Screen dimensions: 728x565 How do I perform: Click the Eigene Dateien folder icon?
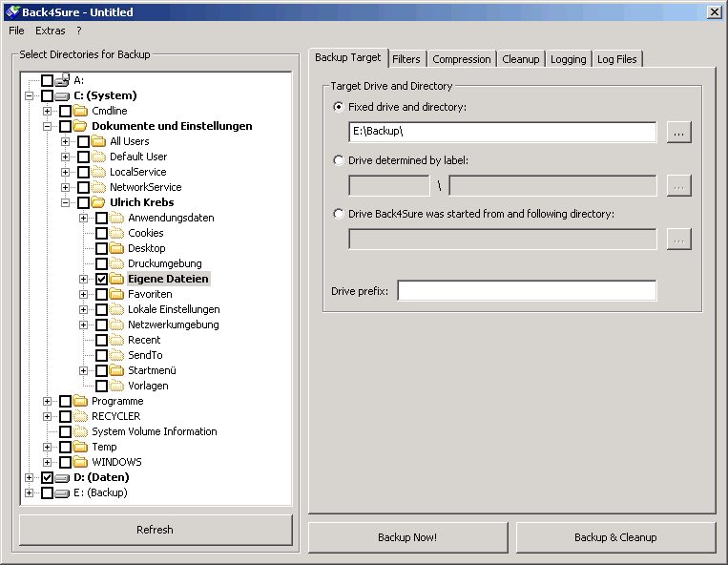116,279
